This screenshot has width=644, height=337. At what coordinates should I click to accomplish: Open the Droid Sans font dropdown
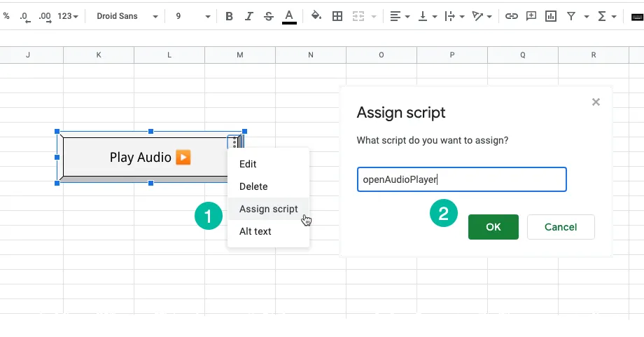(127, 16)
